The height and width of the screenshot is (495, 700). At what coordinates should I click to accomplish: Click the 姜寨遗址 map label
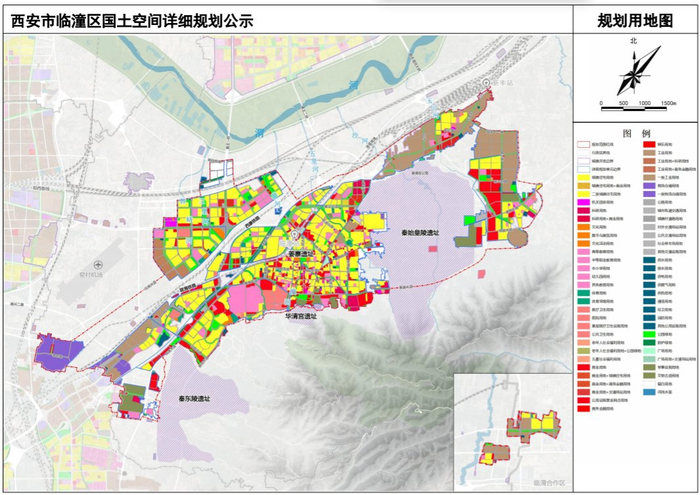(x=300, y=252)
